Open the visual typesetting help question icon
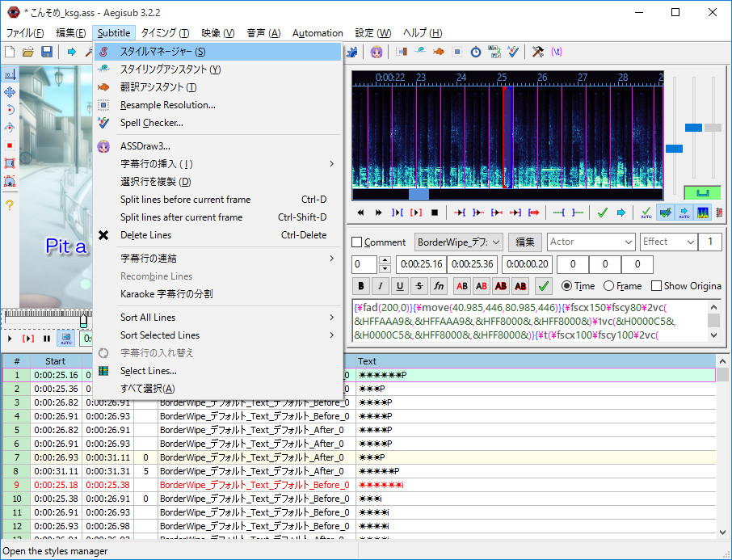Screen dimensions: 732x560 10,204
